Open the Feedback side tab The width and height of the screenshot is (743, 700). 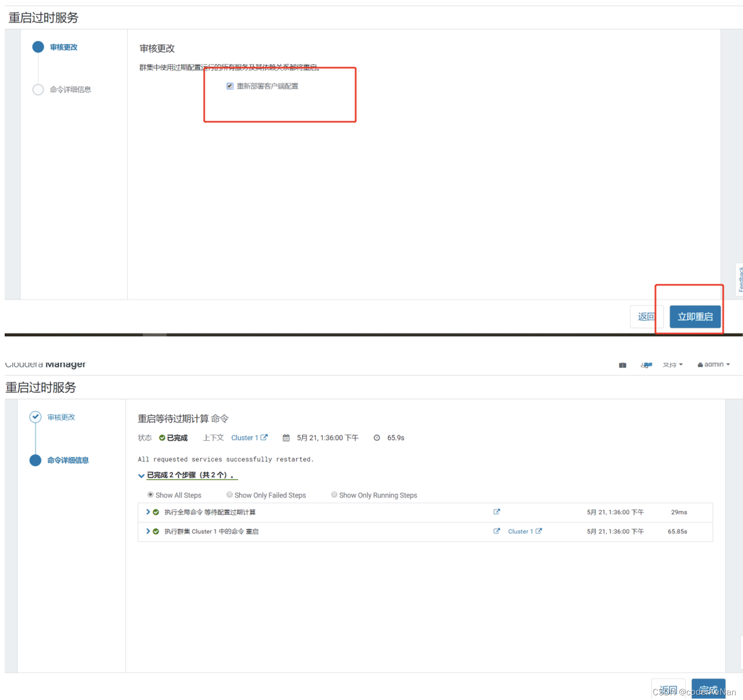pos(740,280)
